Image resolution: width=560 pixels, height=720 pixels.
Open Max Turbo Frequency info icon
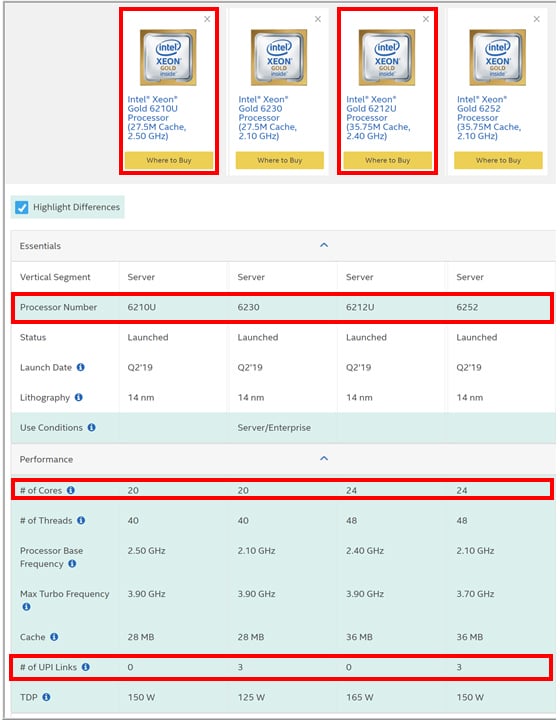27,607
